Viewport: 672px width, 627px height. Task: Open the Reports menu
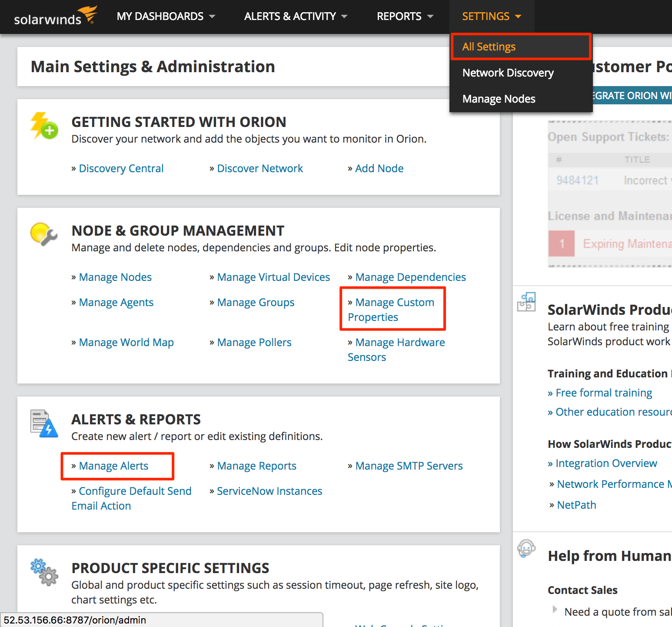coord(405,16)
